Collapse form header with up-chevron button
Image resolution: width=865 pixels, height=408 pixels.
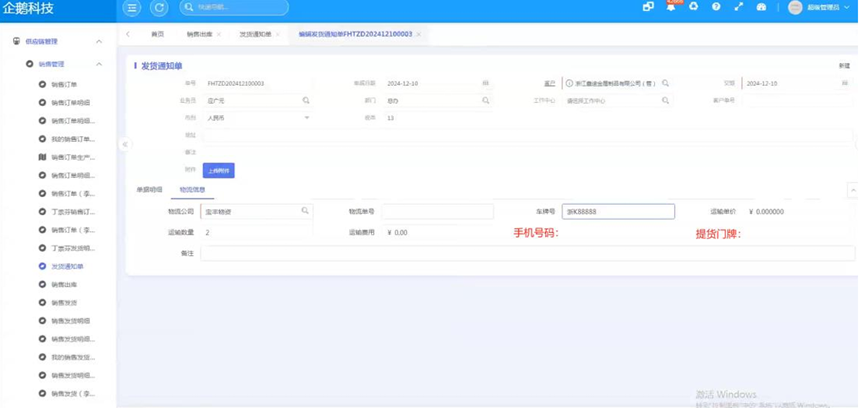pos(853,190)
